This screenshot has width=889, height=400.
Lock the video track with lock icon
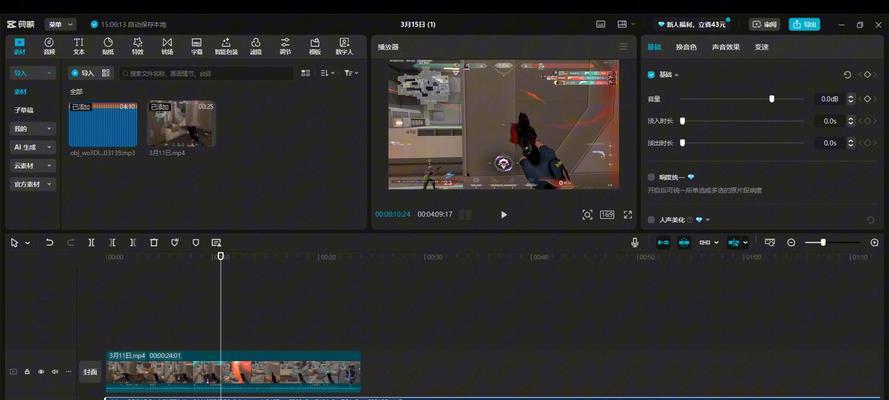coord(27,372)
